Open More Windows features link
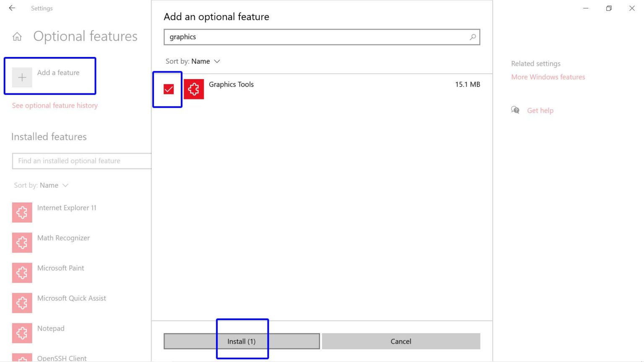The width and height of the screenshot is (644, 362). pos(548,77)
